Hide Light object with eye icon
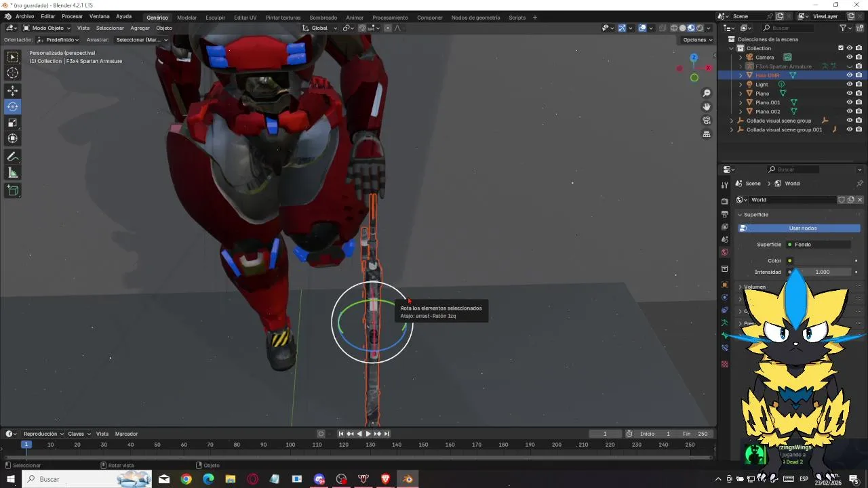Screen dimensions: 868x488 [850, 84]
